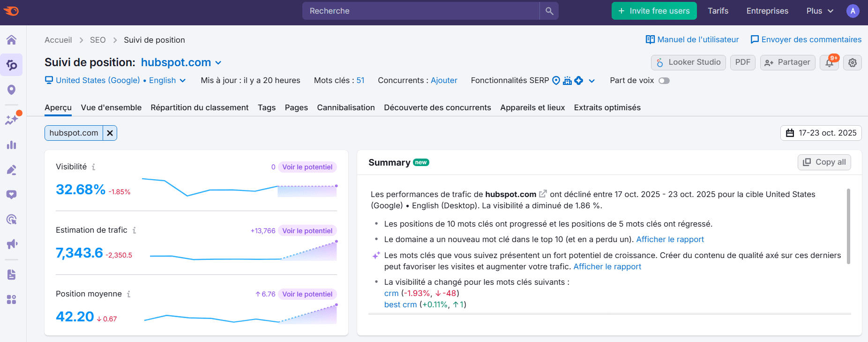
Task: Open the Content pencil sidebar icon
Action: pos(12,170)
